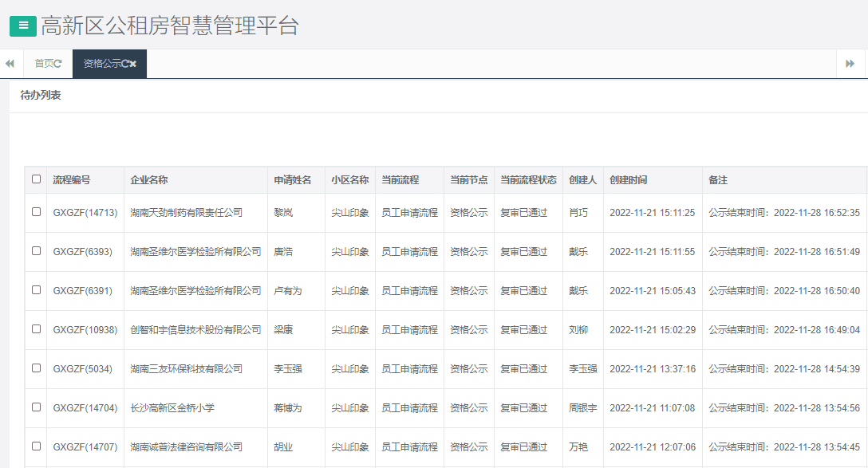The height and width of the screenshot is (468, 868).
Task: Open the sidebar navigation hamburger menu
Action: pos(22,26)
